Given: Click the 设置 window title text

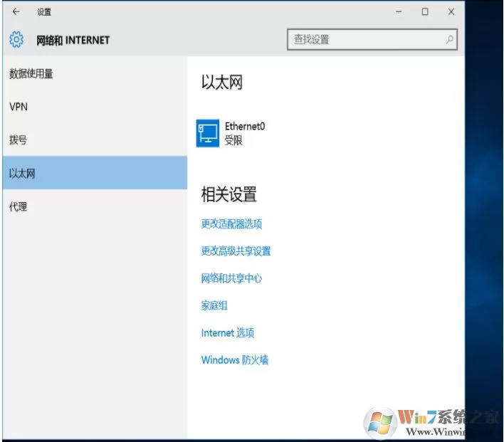Looking at the screenshot, I should click(44, 12).
